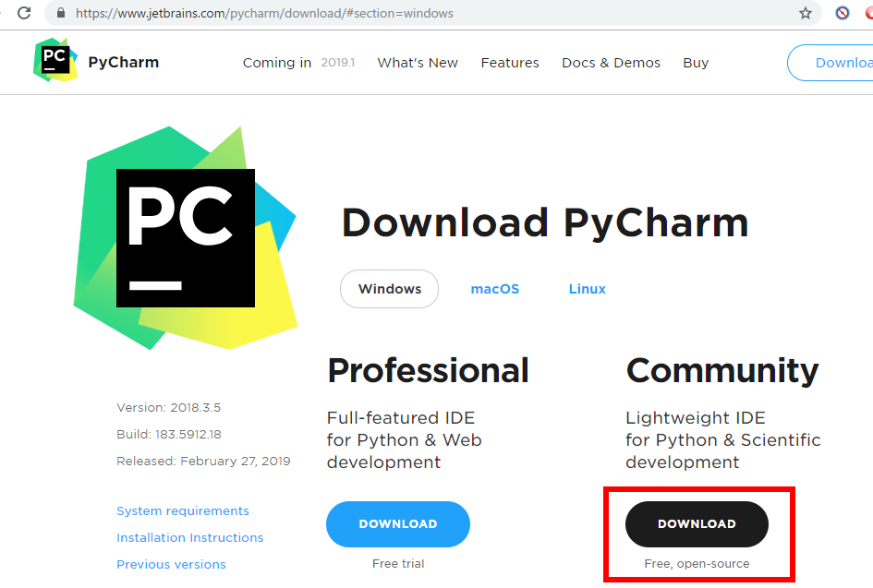
Task: Switch to the macOS platform tab
Action: click(x=495, y=289)
